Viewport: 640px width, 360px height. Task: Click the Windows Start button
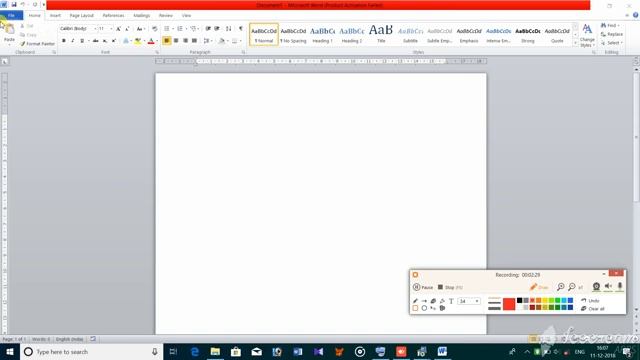pos(10,351)
